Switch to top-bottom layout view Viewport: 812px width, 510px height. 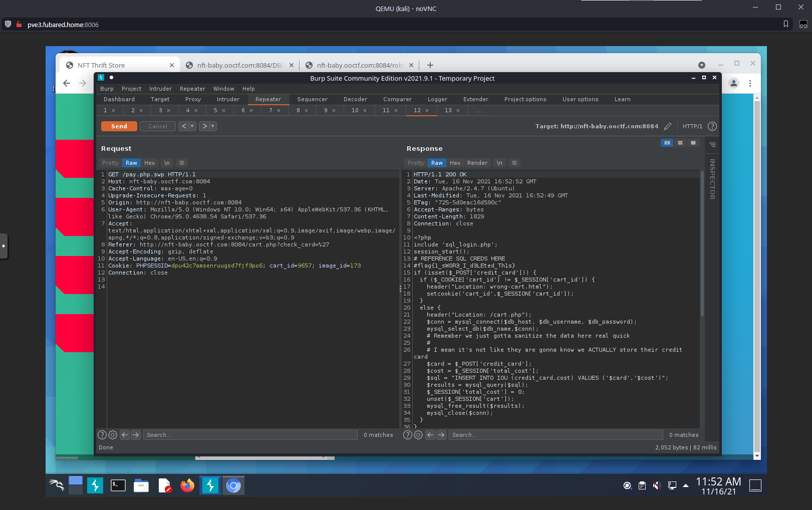(x=680, y=143)
